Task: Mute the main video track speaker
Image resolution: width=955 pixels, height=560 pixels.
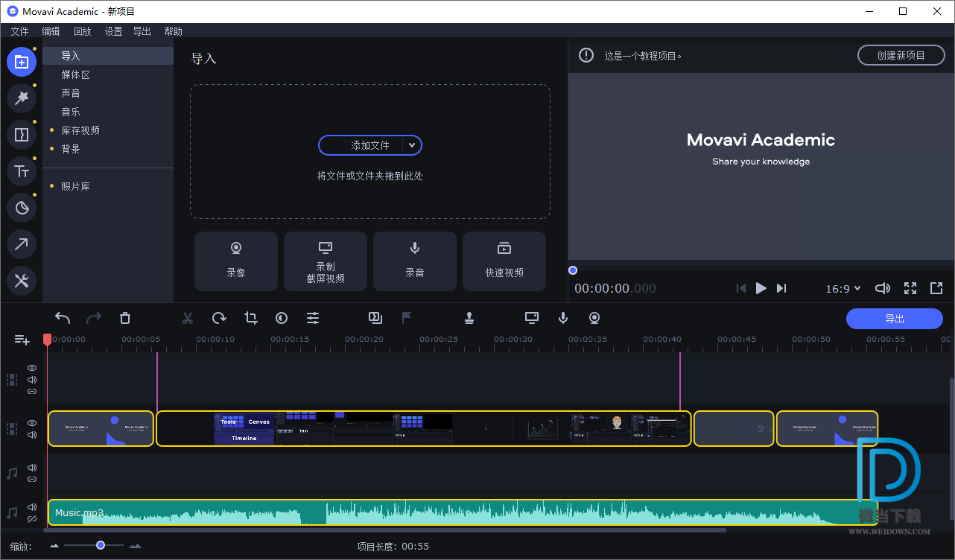Action: pyautogui.click(x=32, y=435)
